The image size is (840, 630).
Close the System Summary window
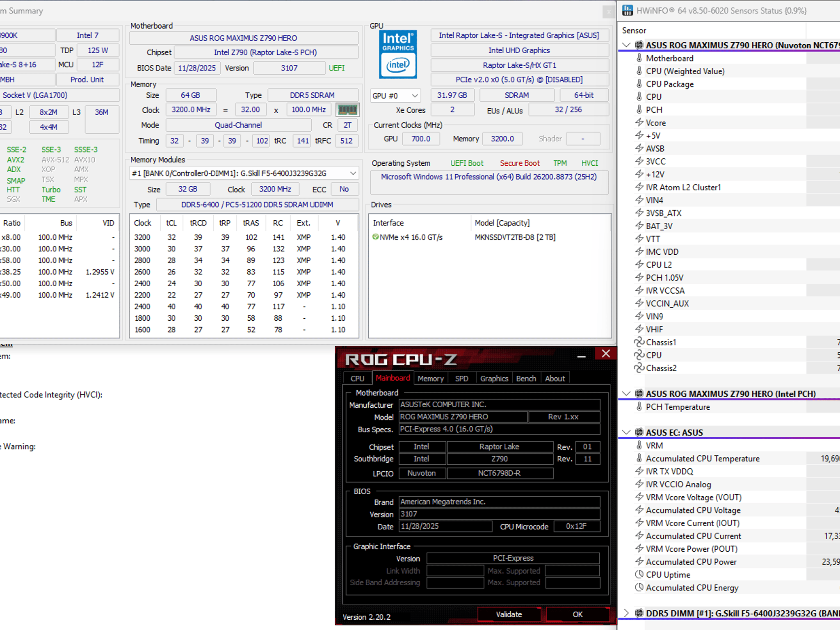[x=608, y=11]
